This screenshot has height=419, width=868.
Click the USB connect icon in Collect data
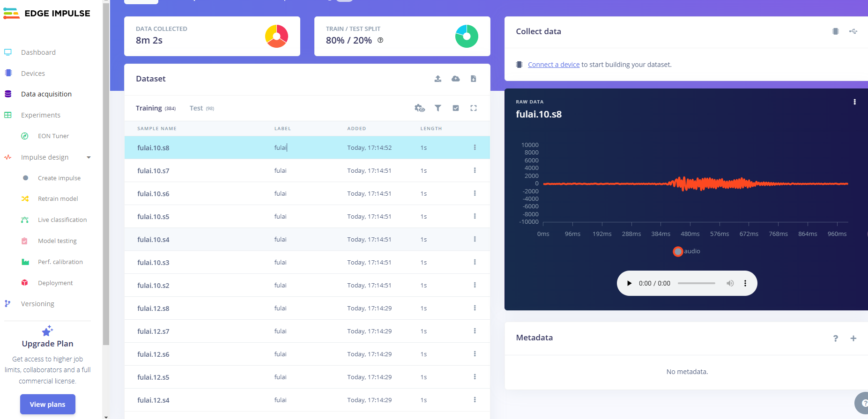point(853,31)
